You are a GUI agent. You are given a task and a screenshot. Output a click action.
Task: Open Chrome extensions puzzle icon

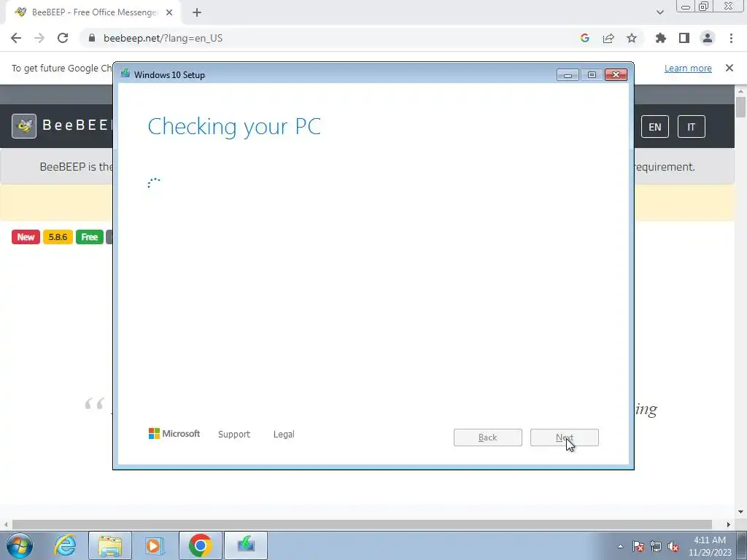click(x=661, y=38)
